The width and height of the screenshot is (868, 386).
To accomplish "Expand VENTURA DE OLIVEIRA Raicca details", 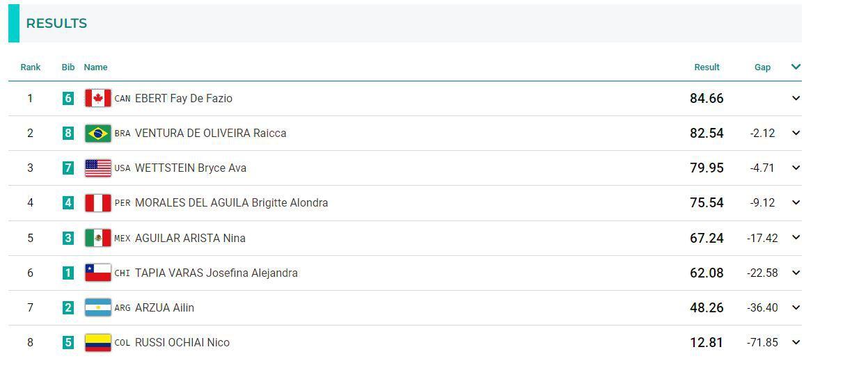I will pos(796,133).
